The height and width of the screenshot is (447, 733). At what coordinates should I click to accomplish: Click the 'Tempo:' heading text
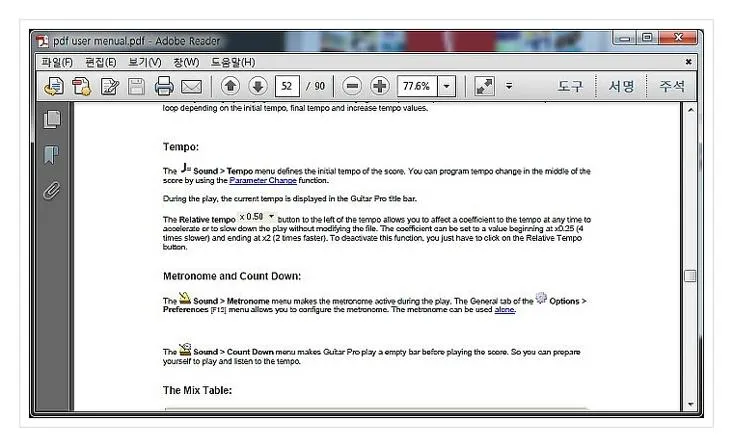point(181,147)
